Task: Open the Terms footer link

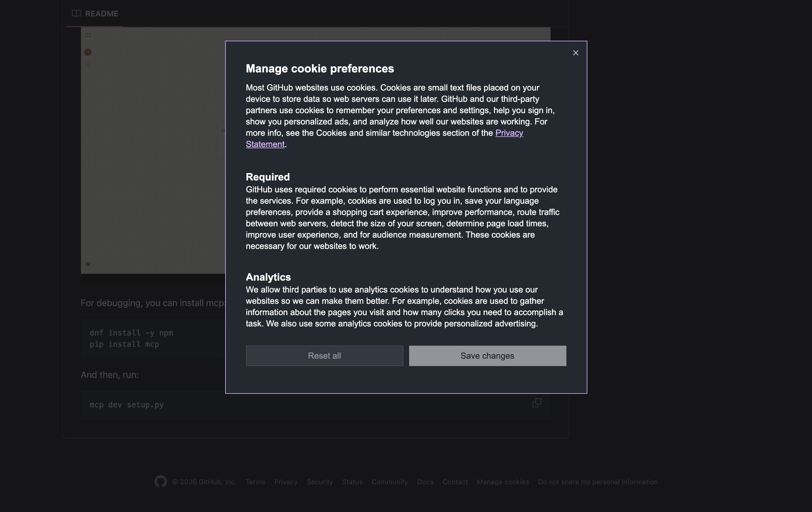Action: point(255,482)
